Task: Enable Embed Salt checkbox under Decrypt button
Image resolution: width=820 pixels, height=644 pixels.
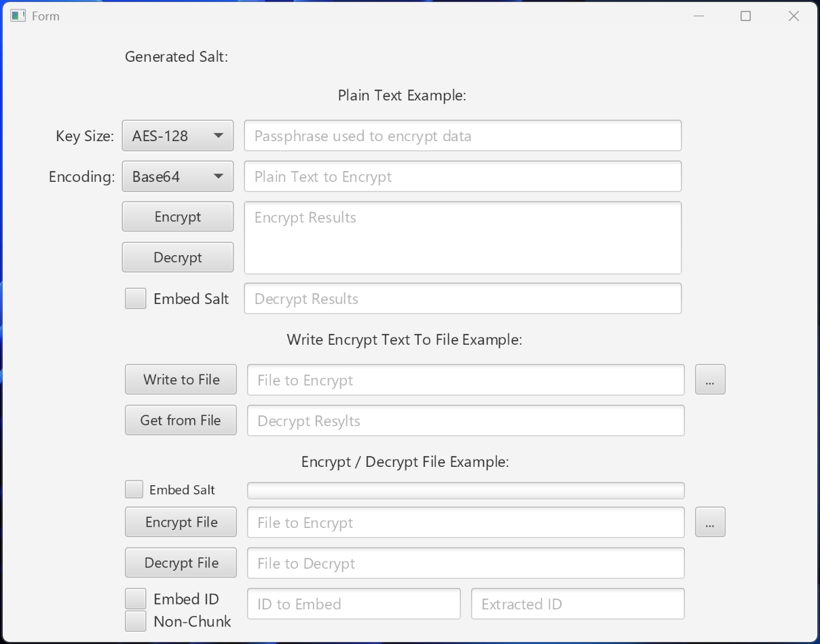Action: [136, 299]
